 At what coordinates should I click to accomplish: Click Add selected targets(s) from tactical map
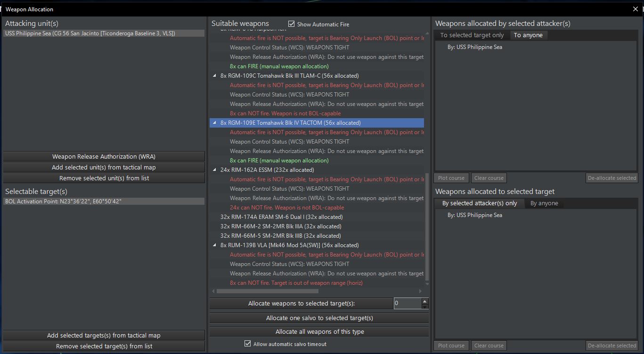click(104, 335)
